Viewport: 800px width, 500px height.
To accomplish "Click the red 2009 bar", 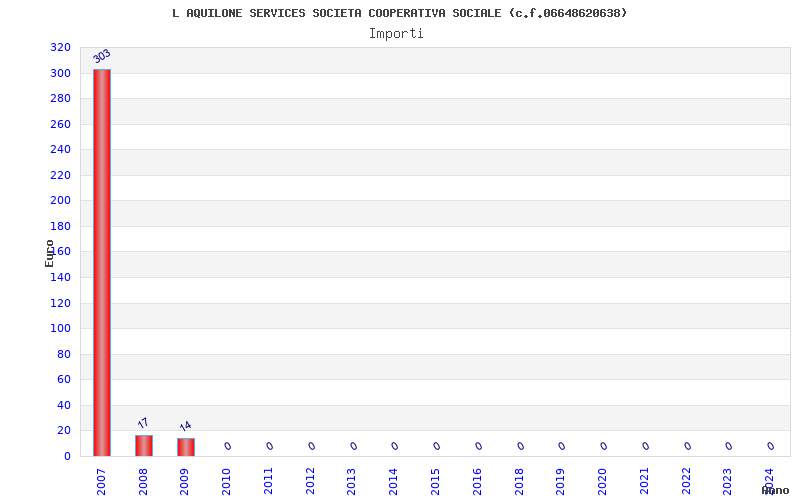I will click(186, 447).
